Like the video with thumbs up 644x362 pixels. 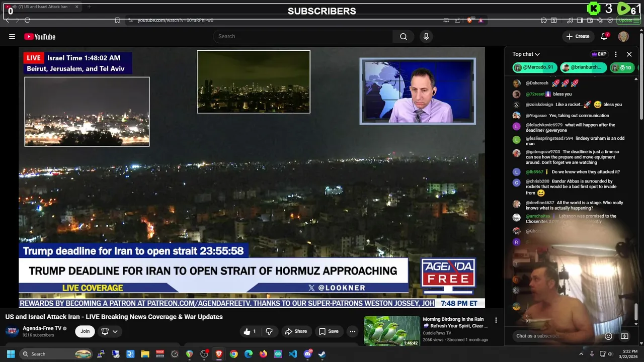tap(251, 331)
